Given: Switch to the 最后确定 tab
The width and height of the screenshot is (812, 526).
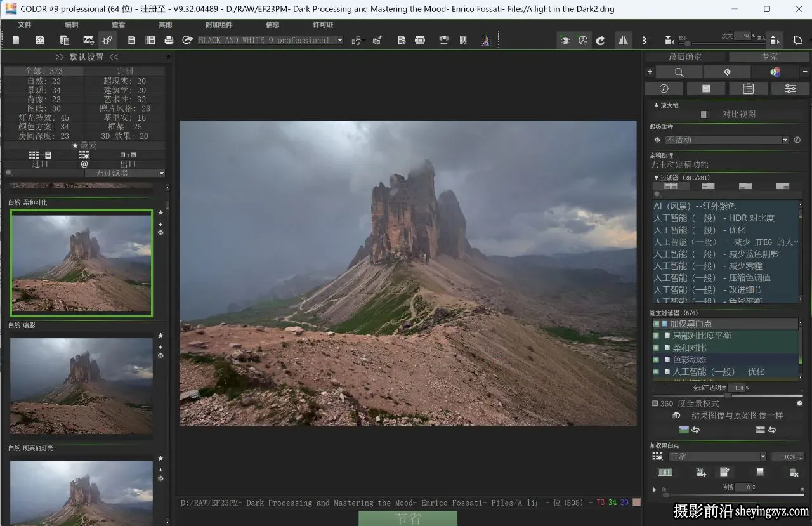Looking at the screenshot, I should pos(685,56).
